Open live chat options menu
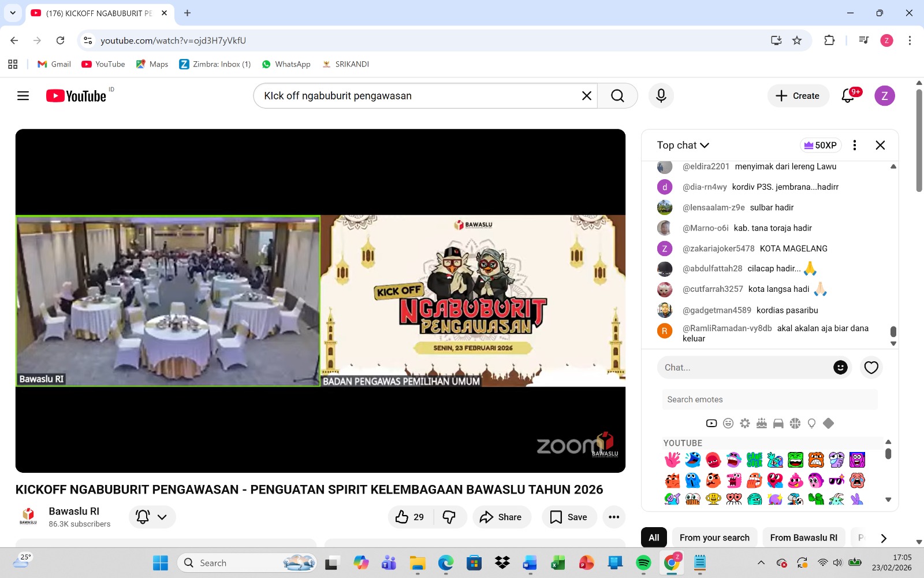 (855, 145)
